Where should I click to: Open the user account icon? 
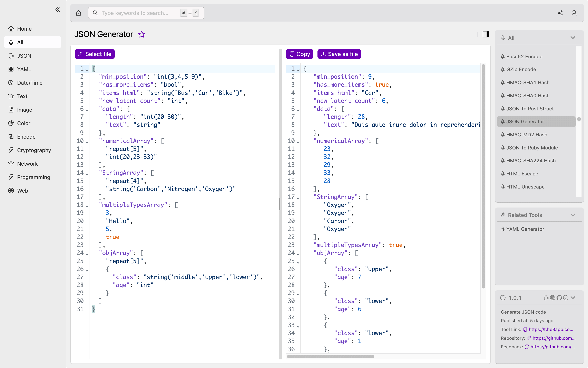574,13
